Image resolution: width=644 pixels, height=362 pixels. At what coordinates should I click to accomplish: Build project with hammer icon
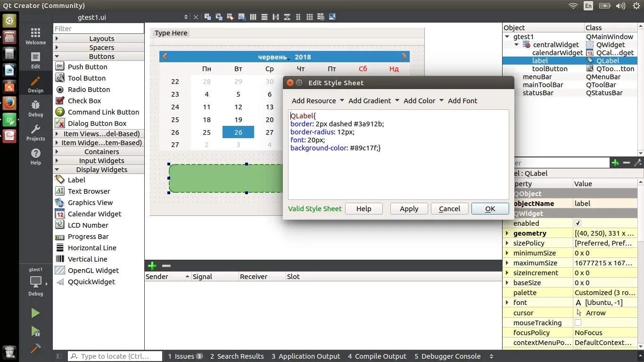tap(35, 349)
